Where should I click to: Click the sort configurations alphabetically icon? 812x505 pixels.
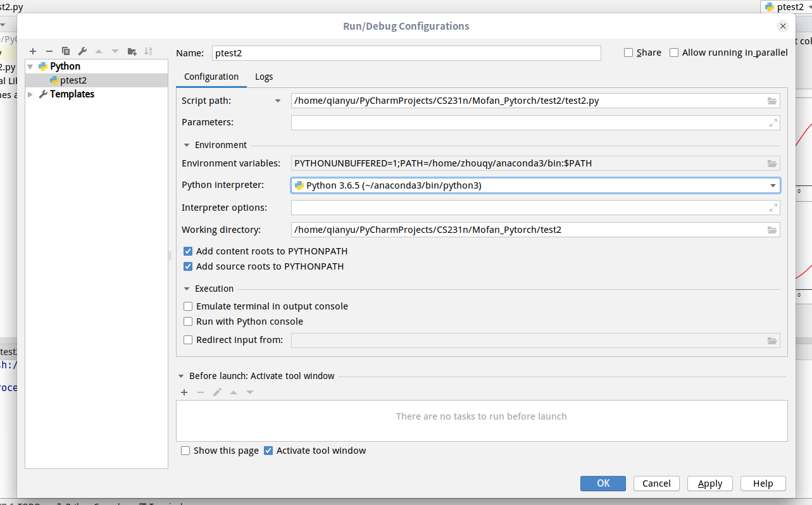pyautogui.click(x=148, y=51)
